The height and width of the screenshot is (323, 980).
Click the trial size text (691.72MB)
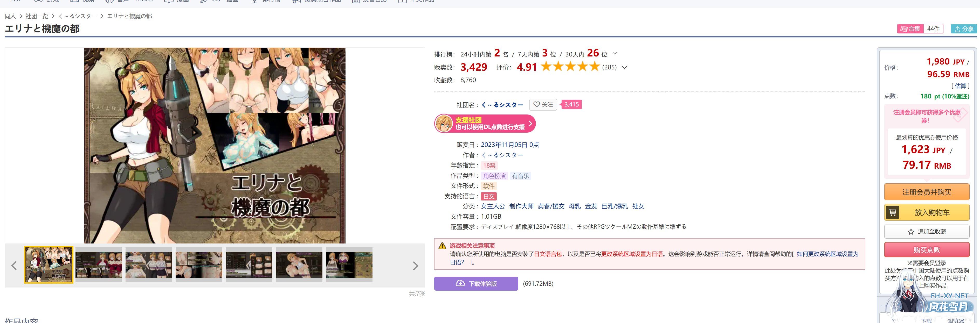pos(538,283)
